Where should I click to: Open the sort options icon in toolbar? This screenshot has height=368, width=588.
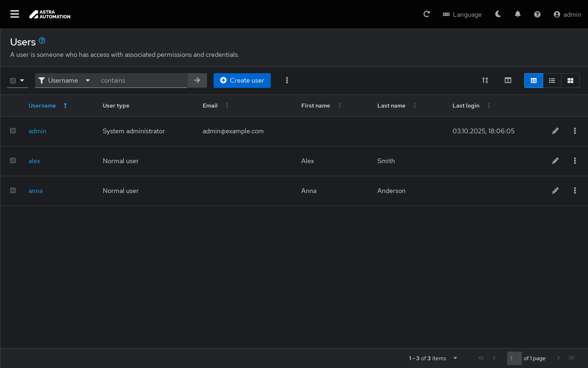(485, 81)
